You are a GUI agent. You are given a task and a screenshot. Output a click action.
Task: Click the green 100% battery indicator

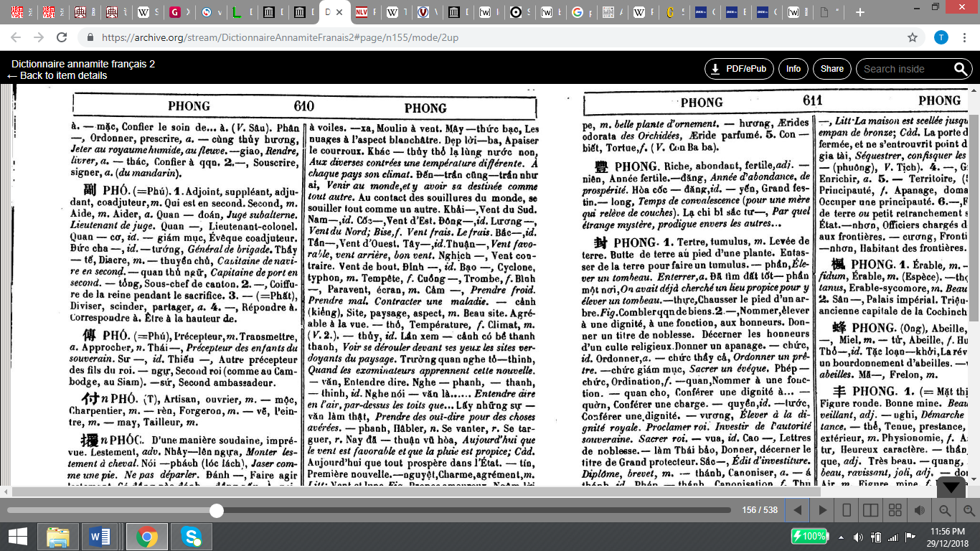click(x=809, y=536)
